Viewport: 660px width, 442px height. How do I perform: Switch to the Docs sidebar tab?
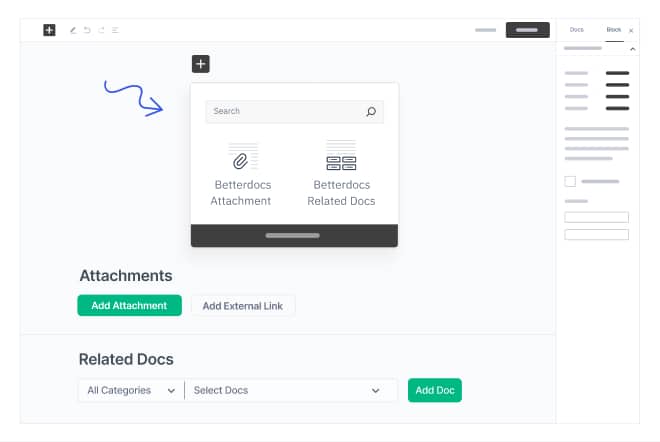coord(577,30)
